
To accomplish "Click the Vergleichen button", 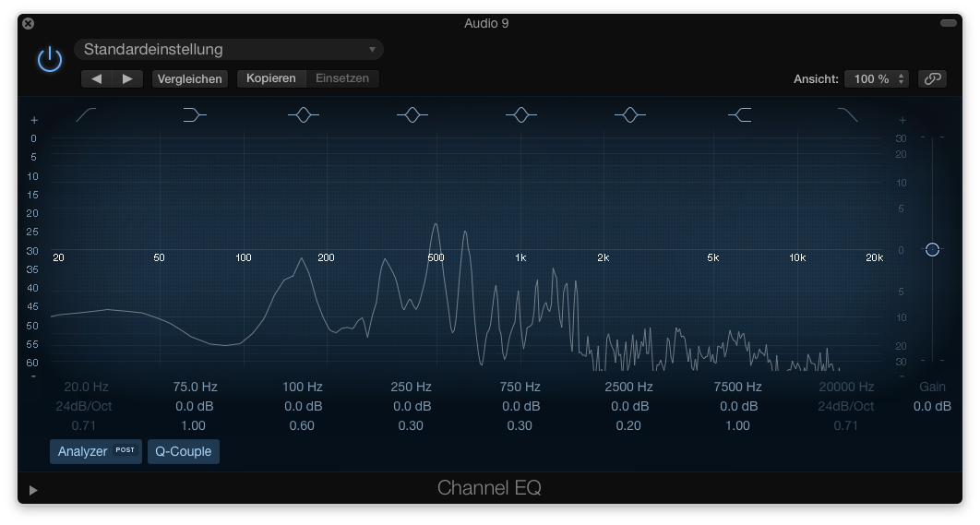I will click(189, 78).
